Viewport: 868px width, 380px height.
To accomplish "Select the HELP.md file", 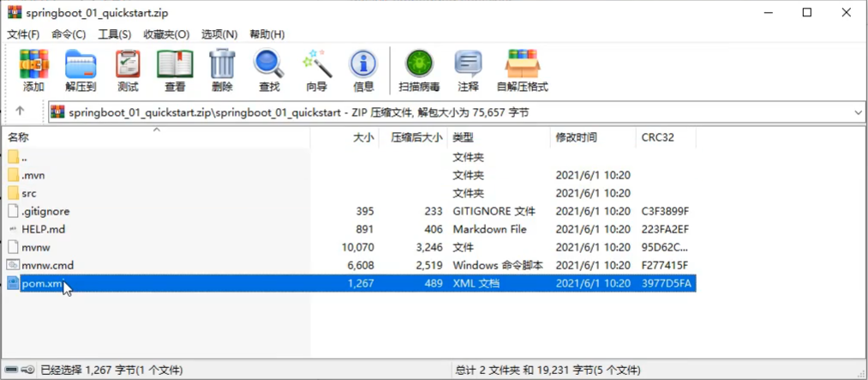I will [43, 229].
